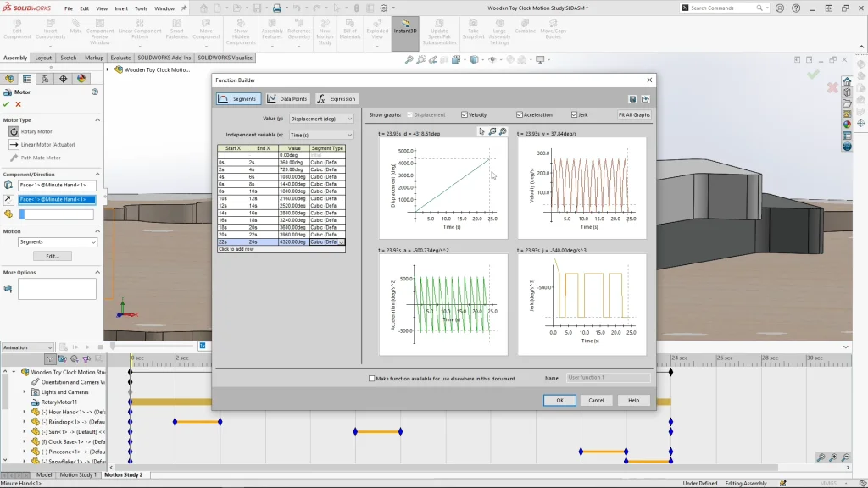Click the save function icon in Function Builder
This screenshot has height=488, width=868.
point(632,99)
